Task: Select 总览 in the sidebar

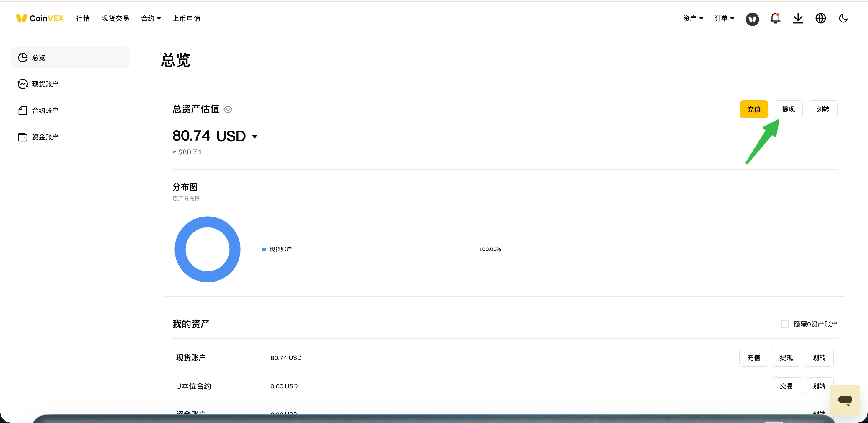Action: coord(71,58)
